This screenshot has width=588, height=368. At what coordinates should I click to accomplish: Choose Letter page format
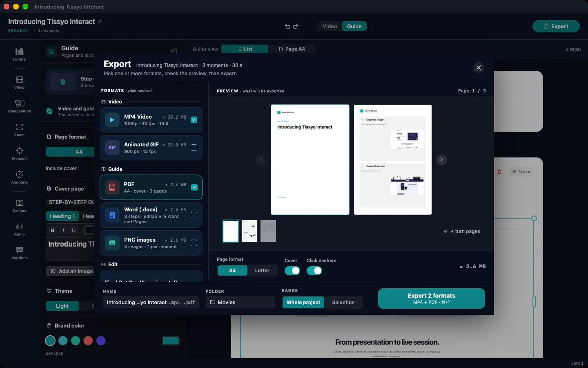tap(262, 271)
